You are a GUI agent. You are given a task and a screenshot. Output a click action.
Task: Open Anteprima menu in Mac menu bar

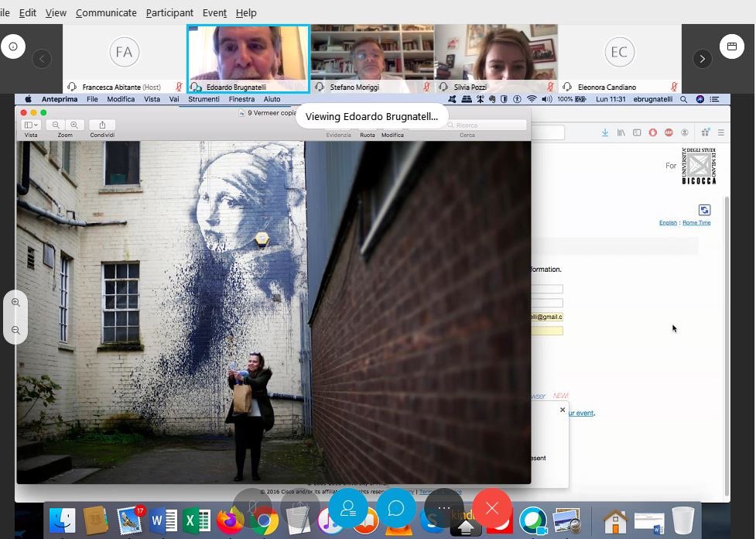(60, 99)
